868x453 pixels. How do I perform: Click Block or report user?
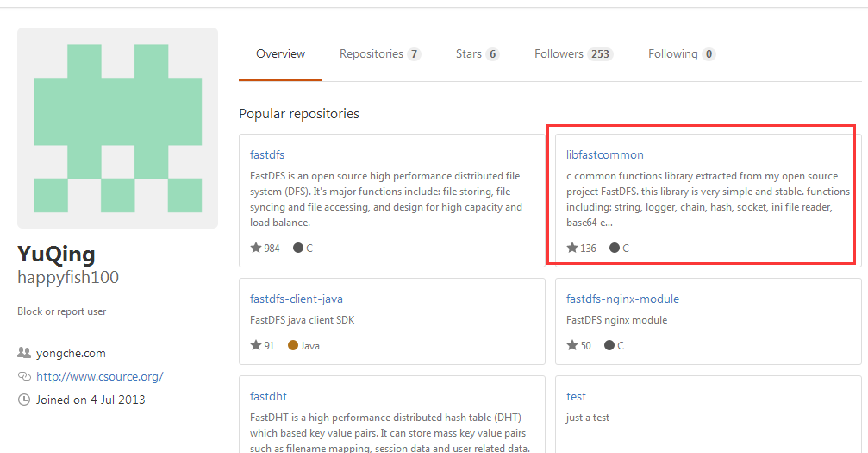tap(61, 311)
